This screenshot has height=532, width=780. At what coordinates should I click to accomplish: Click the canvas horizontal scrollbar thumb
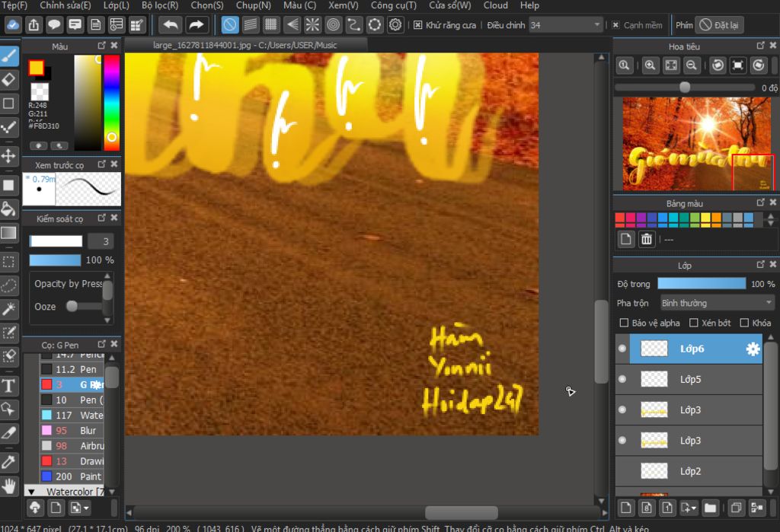[461, 512]
